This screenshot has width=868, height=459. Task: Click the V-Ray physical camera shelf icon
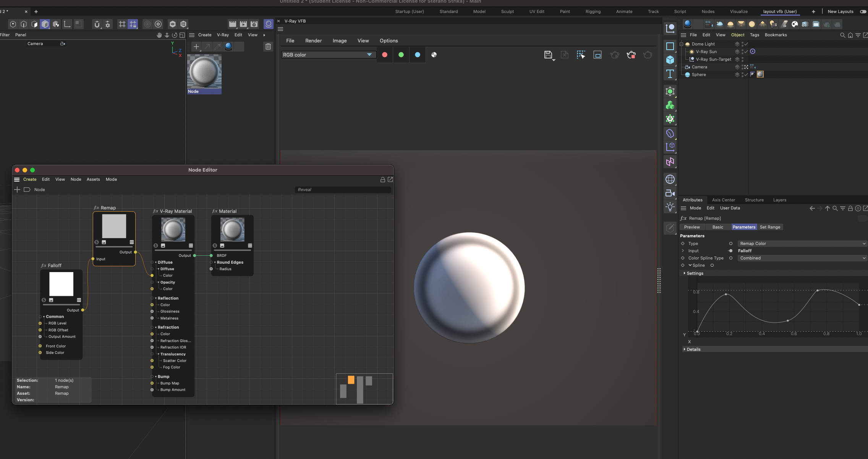click(x=709, y=24)
